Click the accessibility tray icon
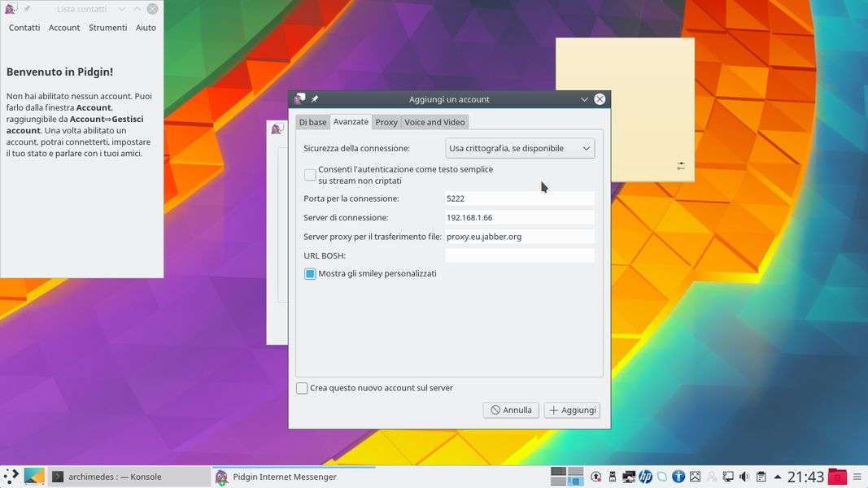Viewport: 868px width, 488px height. click(678, 477)
